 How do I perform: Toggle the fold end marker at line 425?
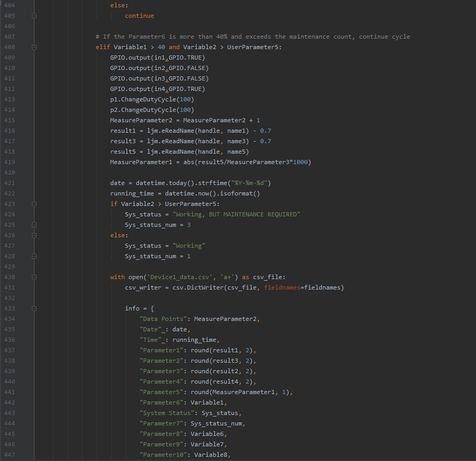pyautogui.click(x=34, y=225)
